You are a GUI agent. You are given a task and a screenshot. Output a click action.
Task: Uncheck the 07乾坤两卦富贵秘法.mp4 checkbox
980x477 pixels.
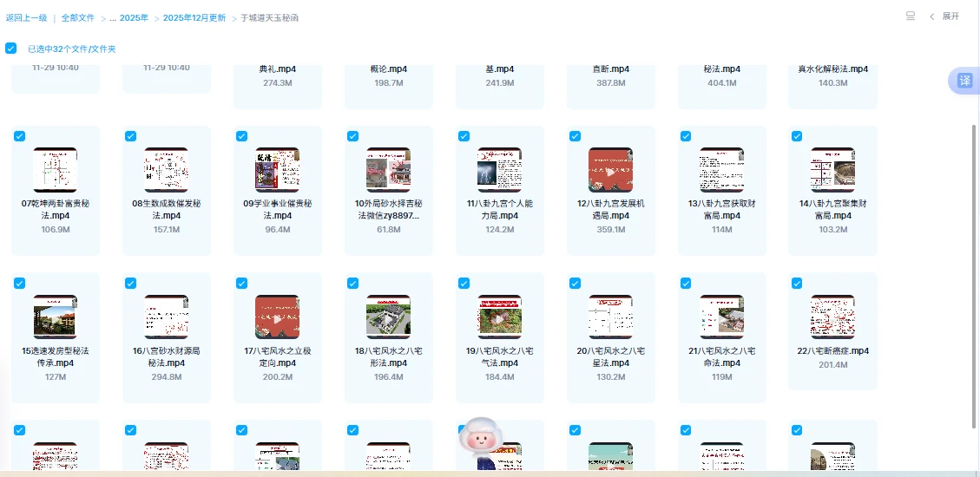[x=19, y=136]
